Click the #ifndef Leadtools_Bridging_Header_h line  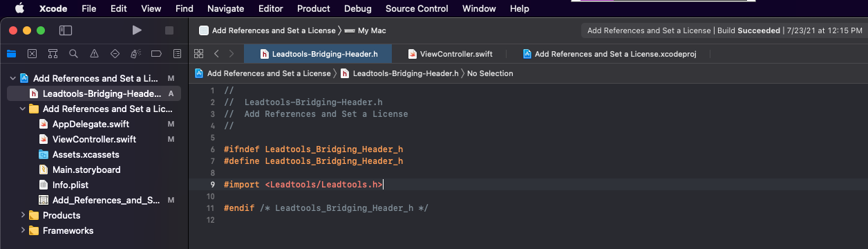(313, 149)
